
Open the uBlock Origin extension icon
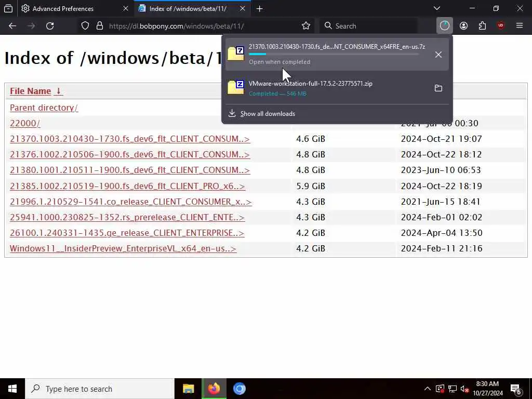click(x=501, y=26)
